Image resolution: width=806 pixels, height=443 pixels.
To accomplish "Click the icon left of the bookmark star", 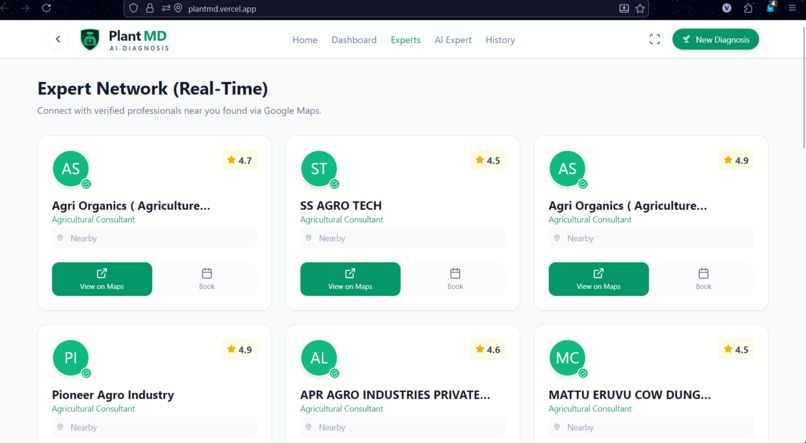I will (624, 8).
